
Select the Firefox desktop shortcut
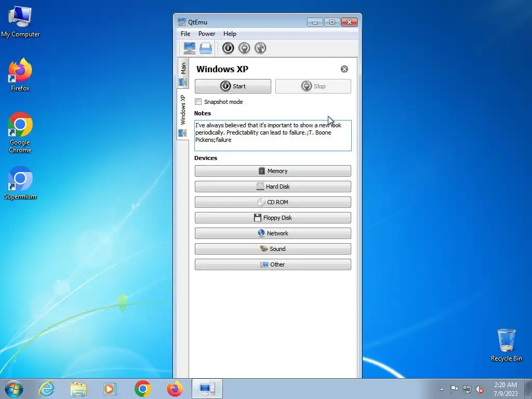[x=20, y=75]
